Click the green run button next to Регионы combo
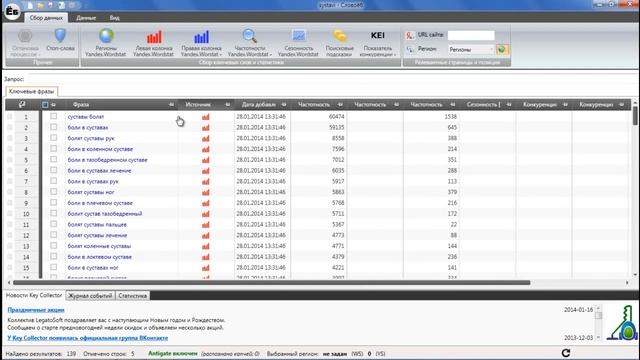 [502, 49]
